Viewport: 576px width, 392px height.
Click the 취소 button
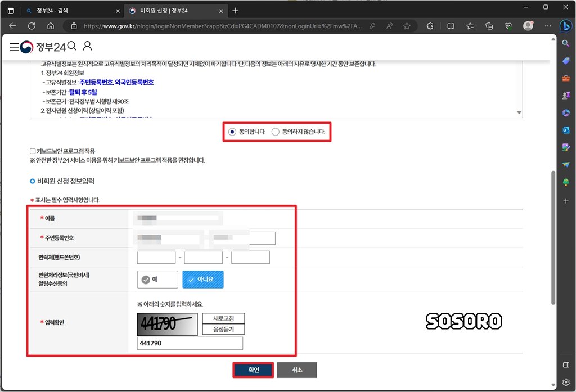(x=297, y=370)
